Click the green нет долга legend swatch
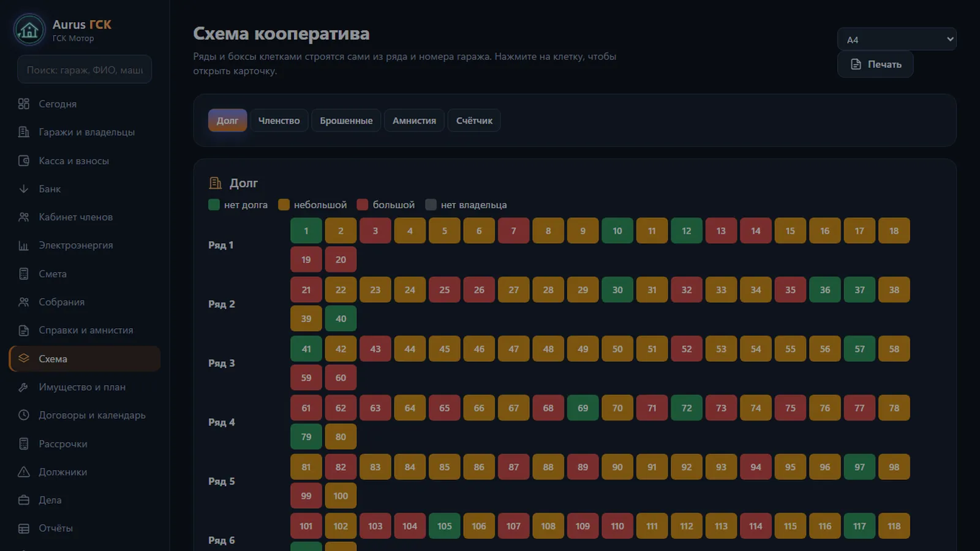Viewport: 980px width, 551px height. (214, 204)
